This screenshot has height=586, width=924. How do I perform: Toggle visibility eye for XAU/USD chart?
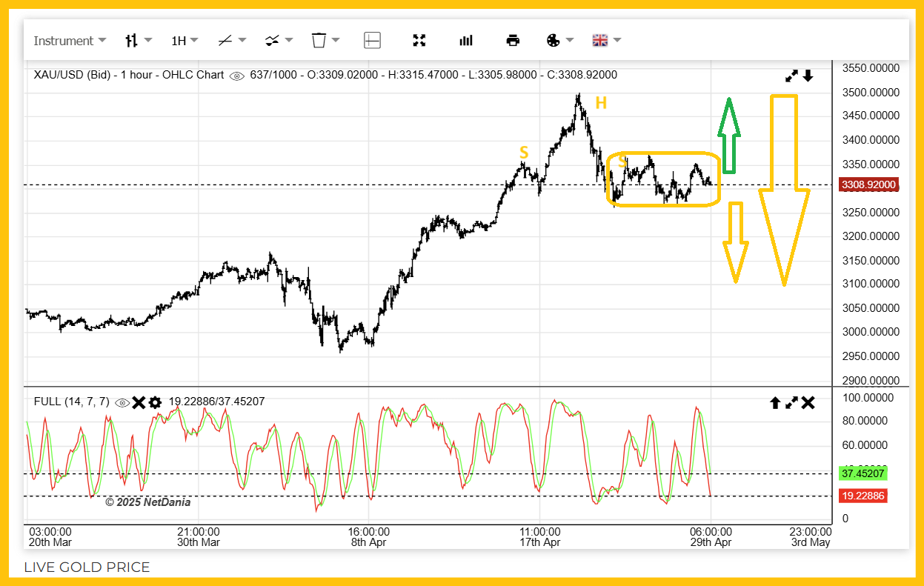237,76
